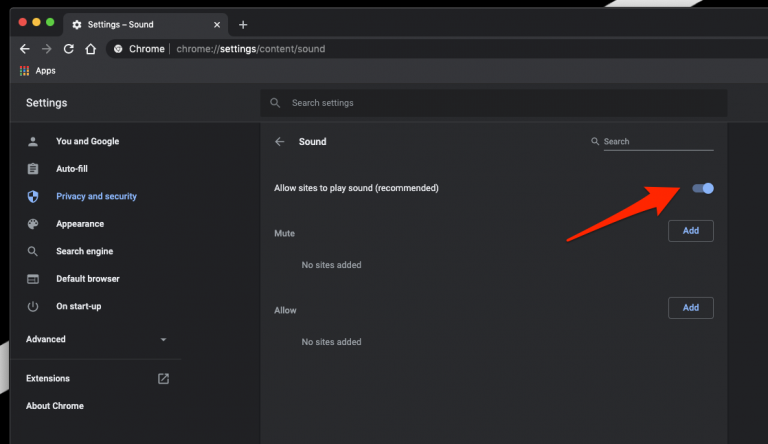Click the Chrome label in address bar
This screenshot has width=768, height=444.
146,49
